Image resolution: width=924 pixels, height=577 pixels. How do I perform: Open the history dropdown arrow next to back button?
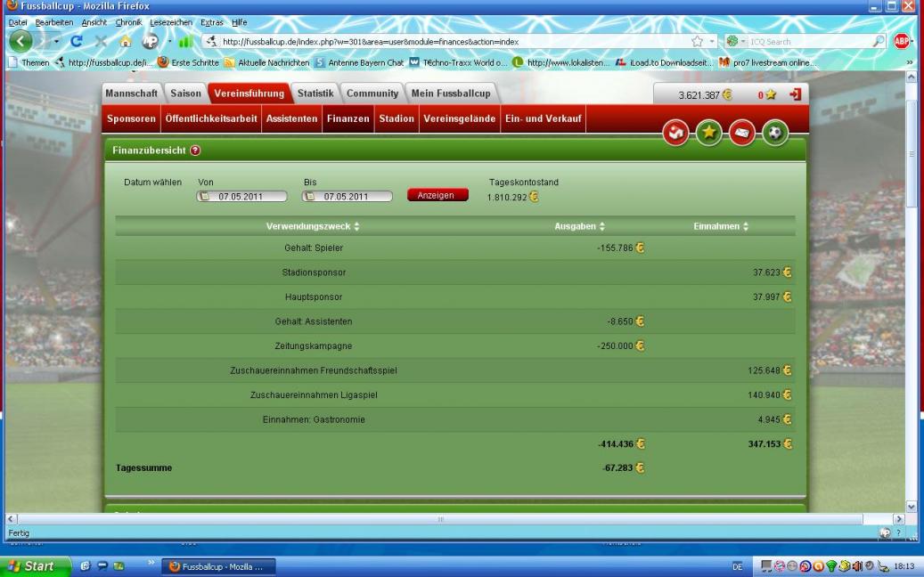pos(56,41)
